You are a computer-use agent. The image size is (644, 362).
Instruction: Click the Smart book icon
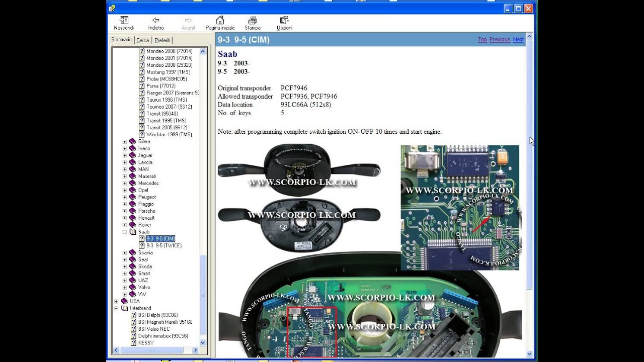133,274
